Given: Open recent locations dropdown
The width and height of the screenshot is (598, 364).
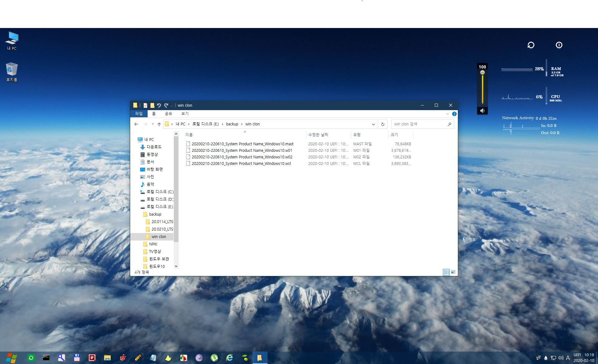Looking at the screenshot, I should click(153, 124).
